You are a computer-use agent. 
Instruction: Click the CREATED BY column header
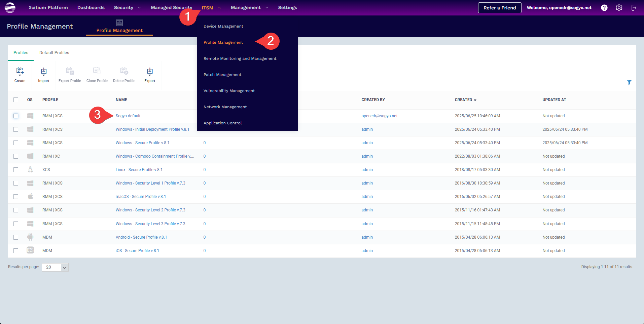373,100
